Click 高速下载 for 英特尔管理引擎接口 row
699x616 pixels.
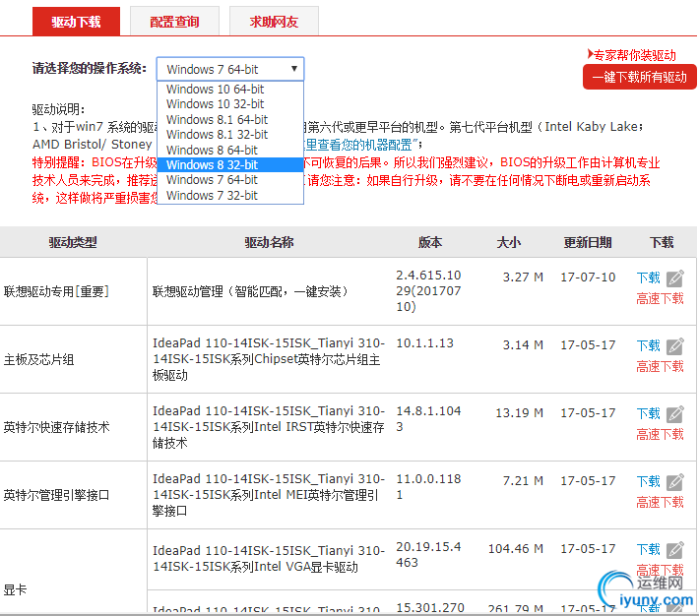coord(660,502)
